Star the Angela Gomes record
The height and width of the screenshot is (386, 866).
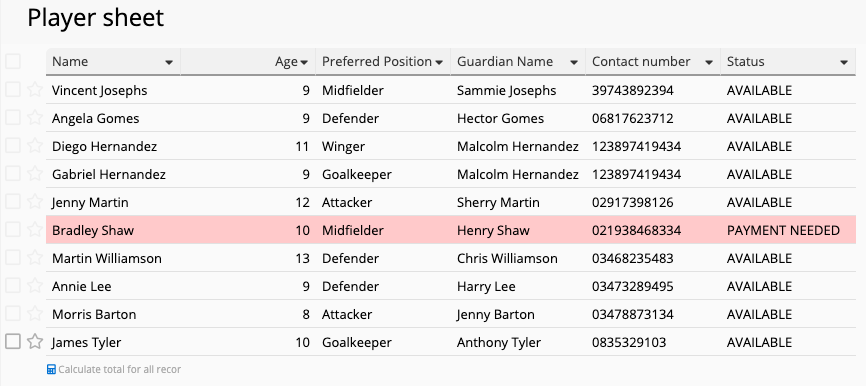coord(35,118)
